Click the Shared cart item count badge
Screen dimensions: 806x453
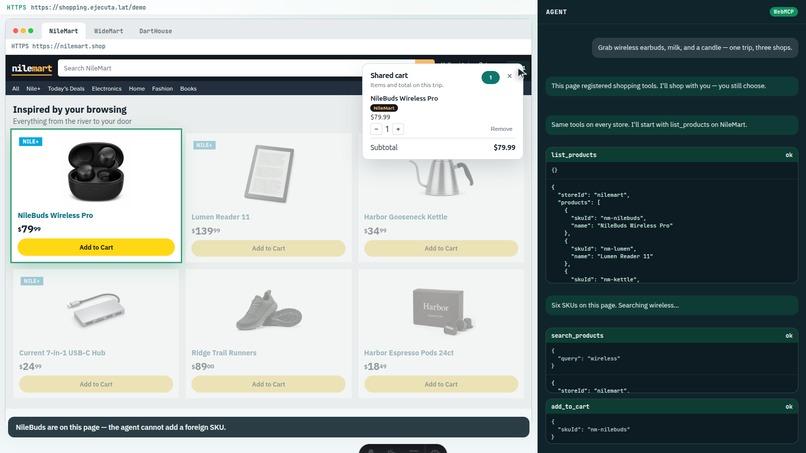[x=490, y=78]
